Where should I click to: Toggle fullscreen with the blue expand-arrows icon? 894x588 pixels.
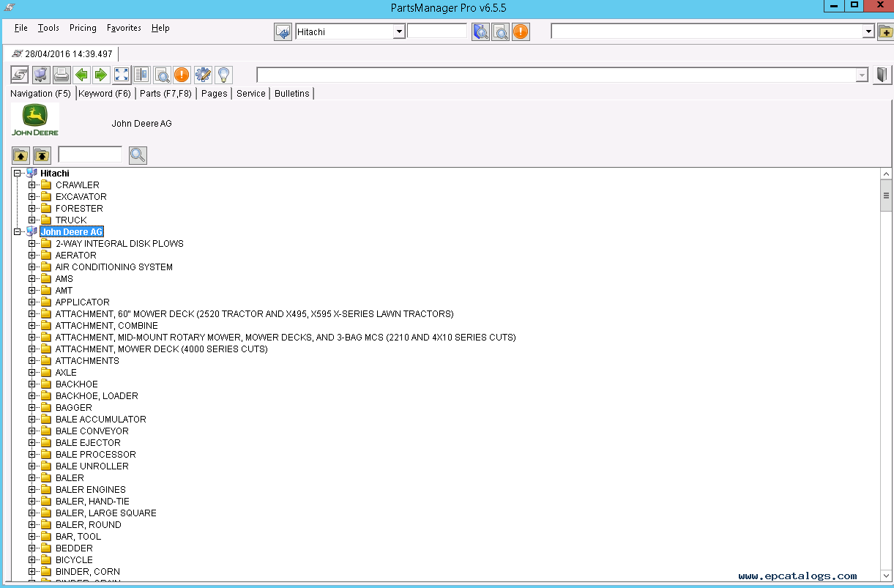pos(122,75)
